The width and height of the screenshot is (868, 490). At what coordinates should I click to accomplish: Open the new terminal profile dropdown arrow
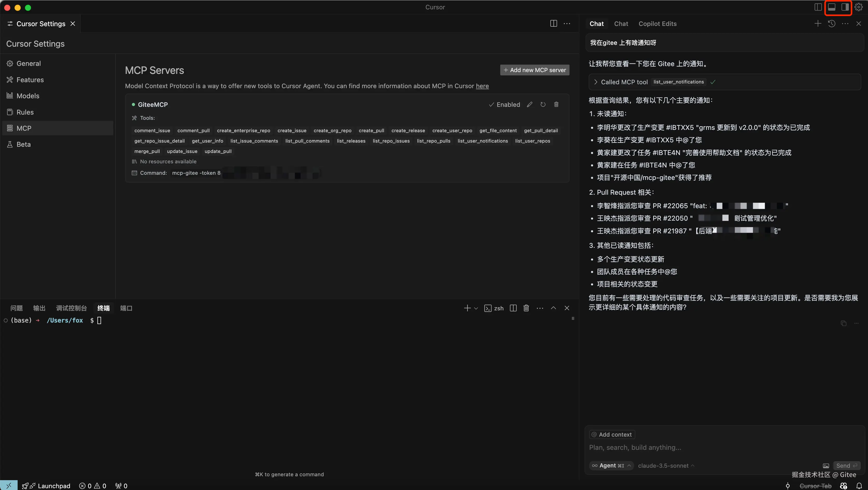point(476,308)
